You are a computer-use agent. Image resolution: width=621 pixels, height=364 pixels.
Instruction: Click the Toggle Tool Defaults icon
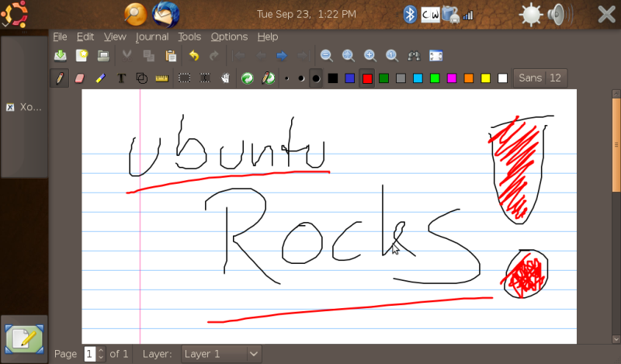tap(269, 78)
